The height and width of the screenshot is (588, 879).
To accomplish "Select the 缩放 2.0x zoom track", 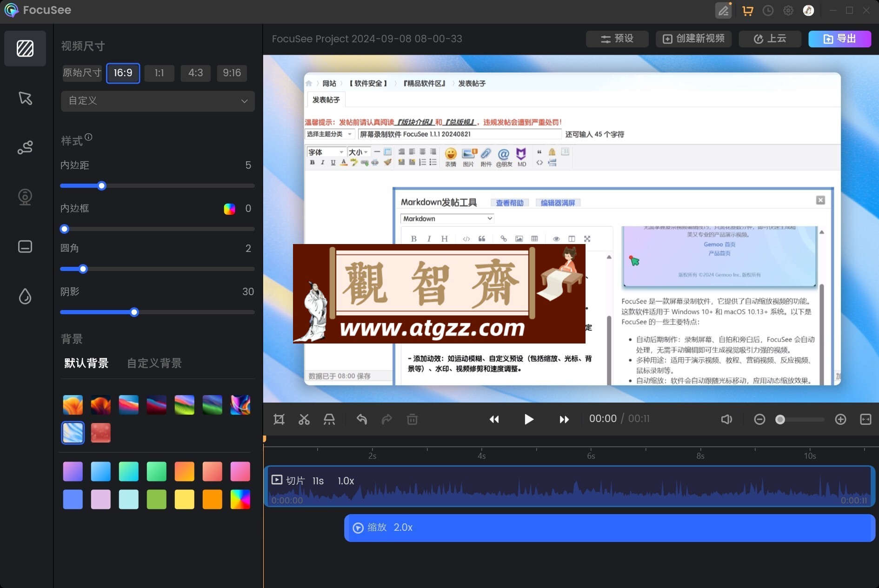I will pos(610,528).
